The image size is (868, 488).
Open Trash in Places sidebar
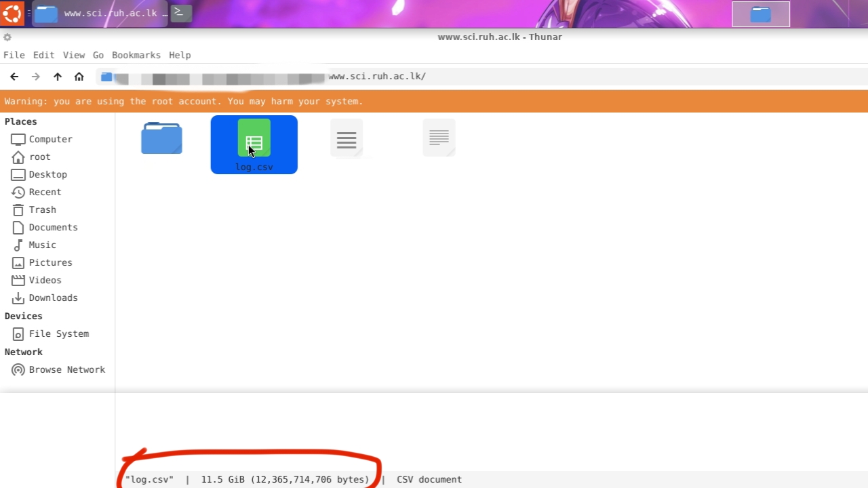pyautogui.click(x=42, y=209)
